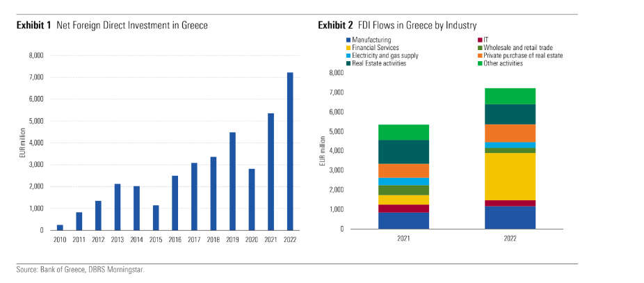This screenshot has height=283, width=644.
Task: Click the Financial Services yellow legend swatch
Action: [x=348, y=48]
